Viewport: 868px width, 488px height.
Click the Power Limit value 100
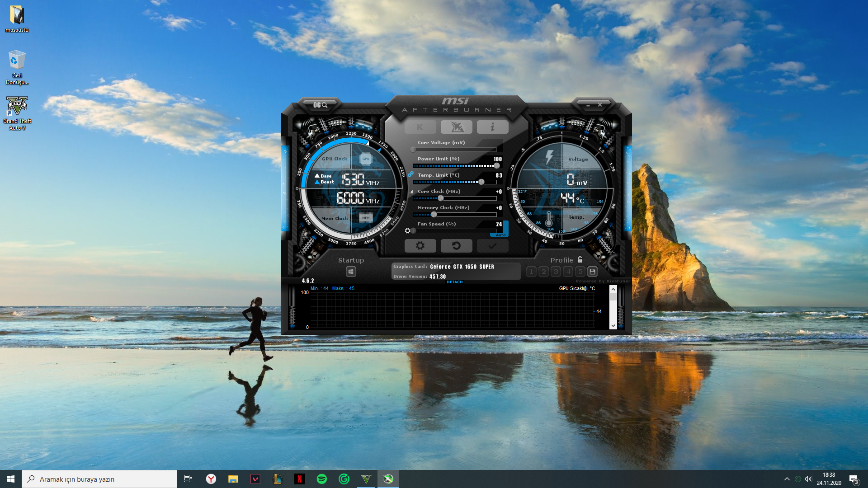[x=498, y=159]
